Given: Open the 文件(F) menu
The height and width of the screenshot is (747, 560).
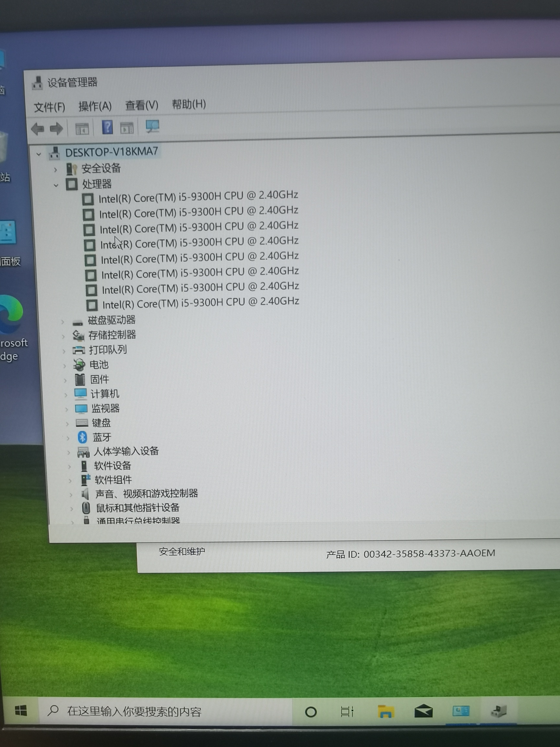Looking at the screenshot, I should pyautogui.click(x=50, y=107).
